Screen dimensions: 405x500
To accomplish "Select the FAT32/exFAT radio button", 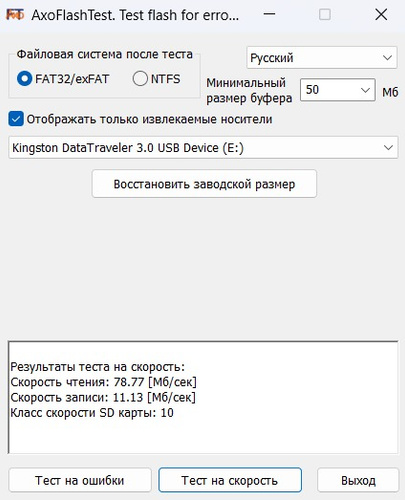I will [x=24, y=79].
